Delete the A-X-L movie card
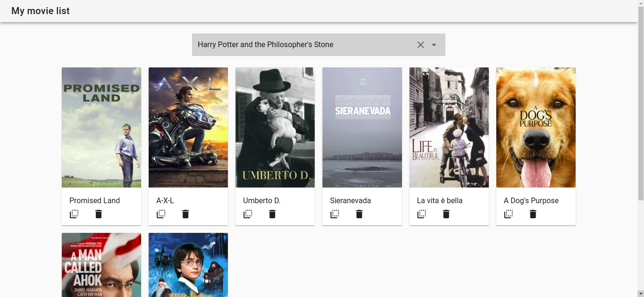 (185, 214)
